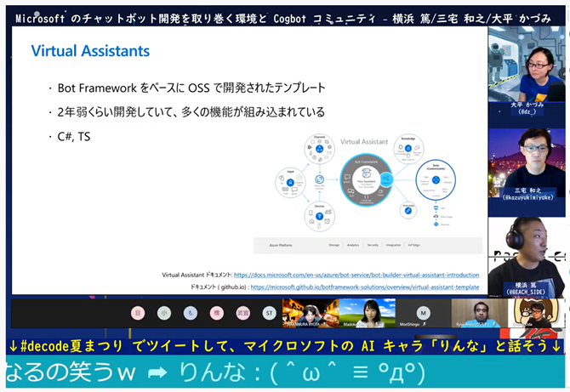Click the Azure Bot Service sync icon
The image size is (570, 392).
coord(320,179)
